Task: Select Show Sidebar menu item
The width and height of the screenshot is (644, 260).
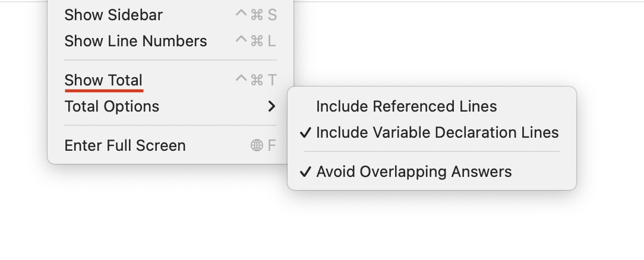Action: click(x=171, y=15)
